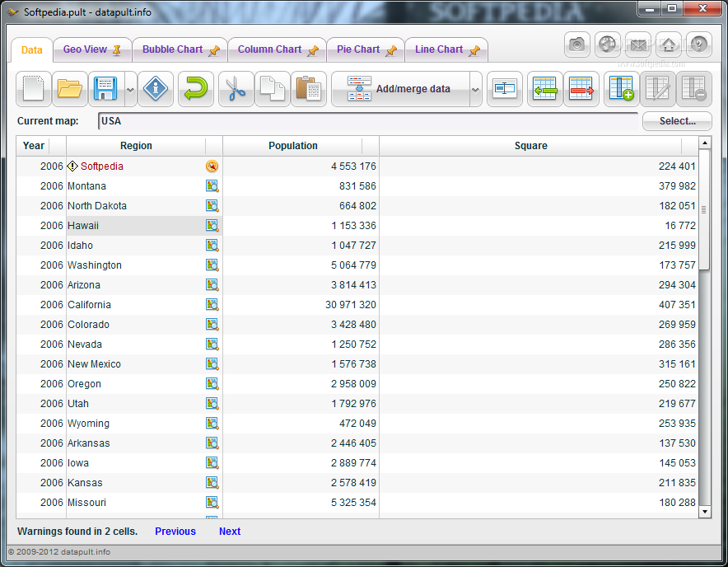
Task: Undo with the green arrow icon
Action: click(x=195, y=89)
